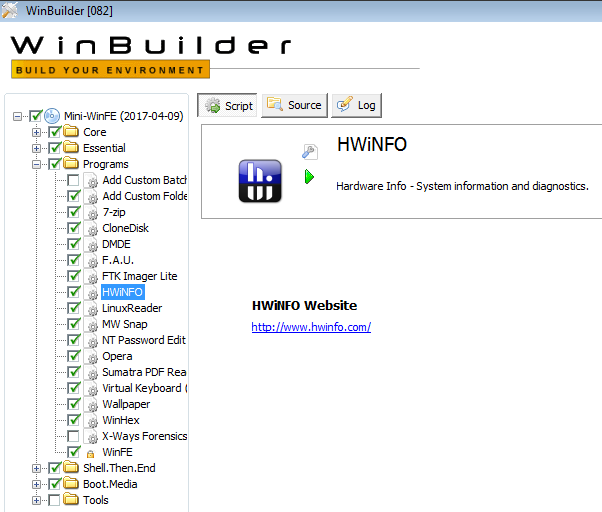The height and width of the screenshot is (512, 602).
Task: Enable the X-Ways Forensics checkbox
Action: (x=74, y=436)
